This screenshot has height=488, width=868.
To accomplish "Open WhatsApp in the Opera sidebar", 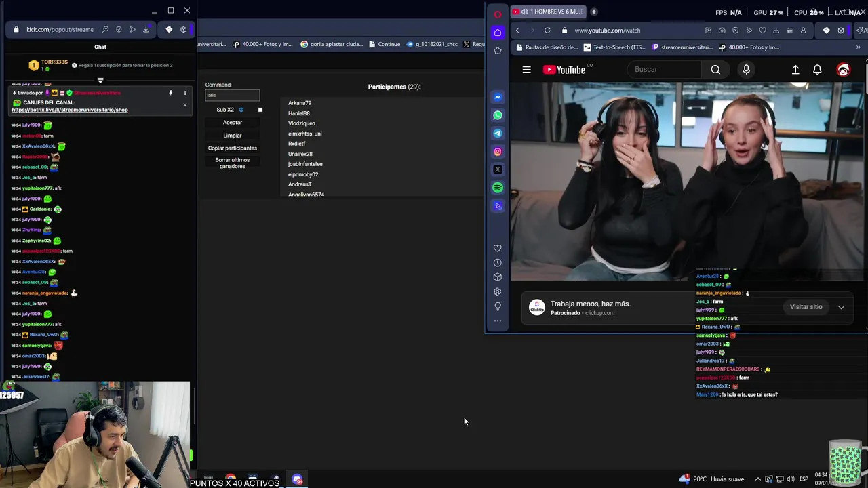I will 498,115.
